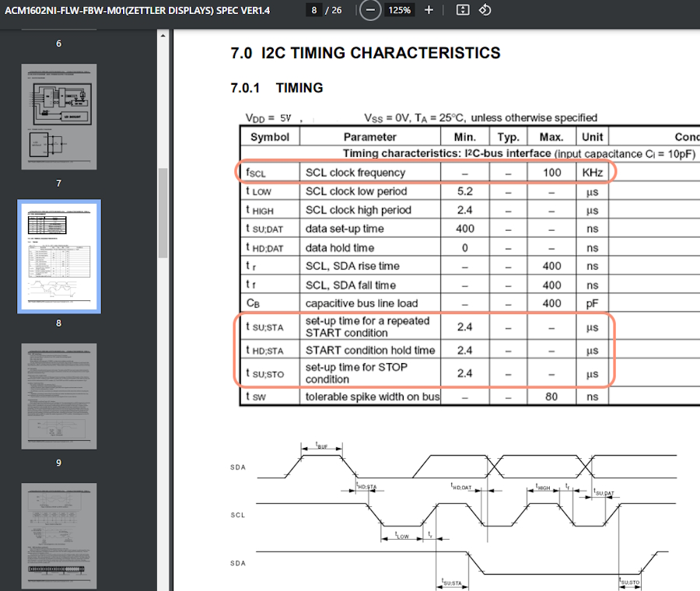Click the "CB" symbol cell
The height and width of the screenshot is (591, 700).
[253, 303]
